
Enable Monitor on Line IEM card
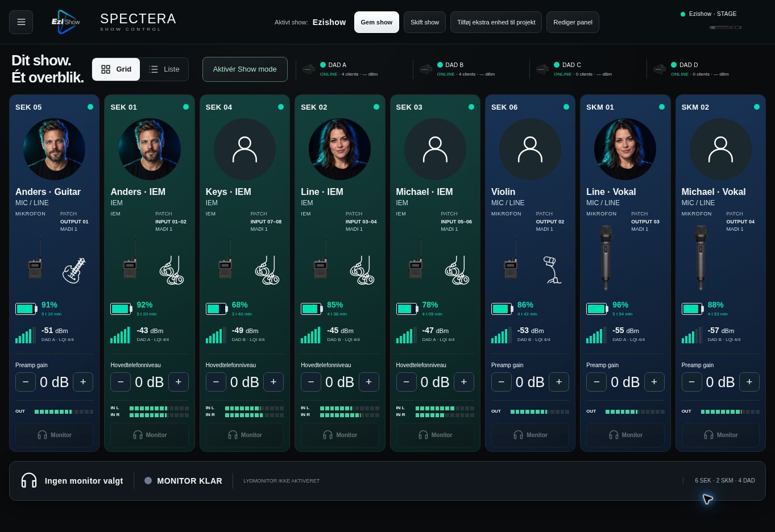pos(340,435)
